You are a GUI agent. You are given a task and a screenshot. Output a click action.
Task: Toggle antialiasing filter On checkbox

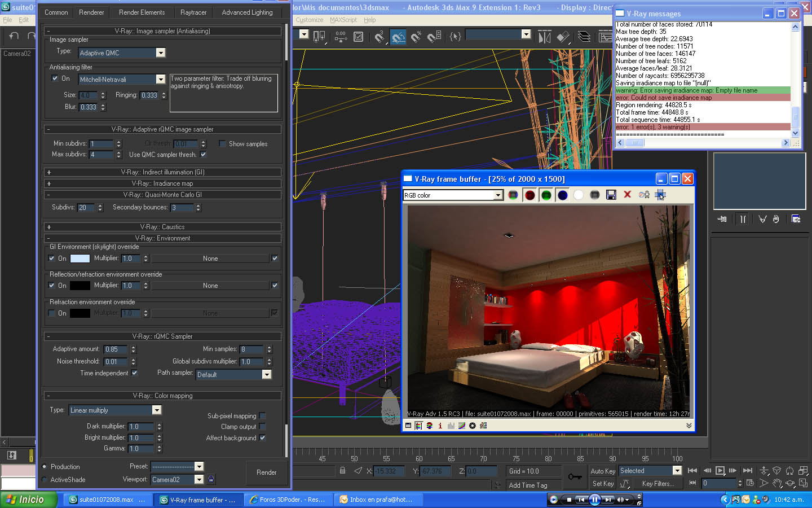point(55,78)
